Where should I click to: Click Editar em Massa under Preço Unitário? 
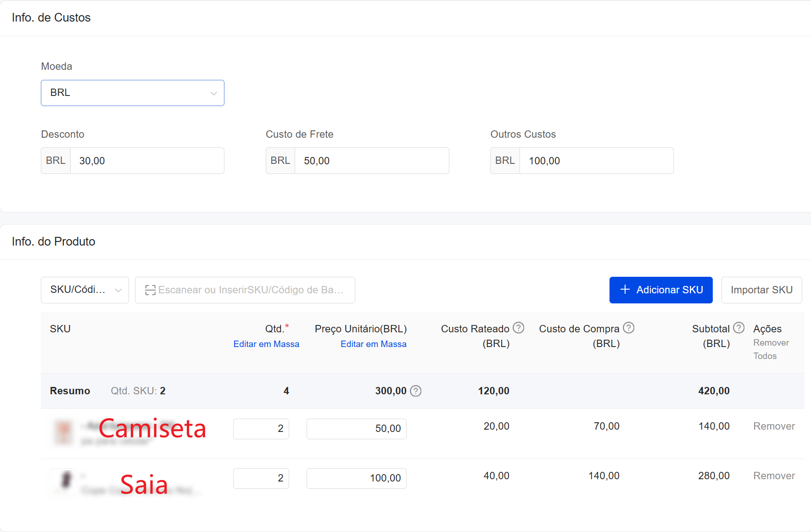(374, 344)
